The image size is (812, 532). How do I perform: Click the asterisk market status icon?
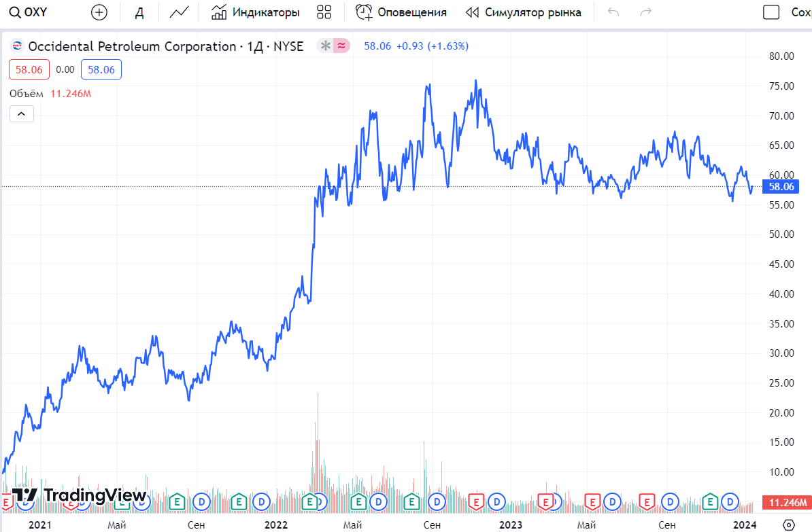coord(325,46)
